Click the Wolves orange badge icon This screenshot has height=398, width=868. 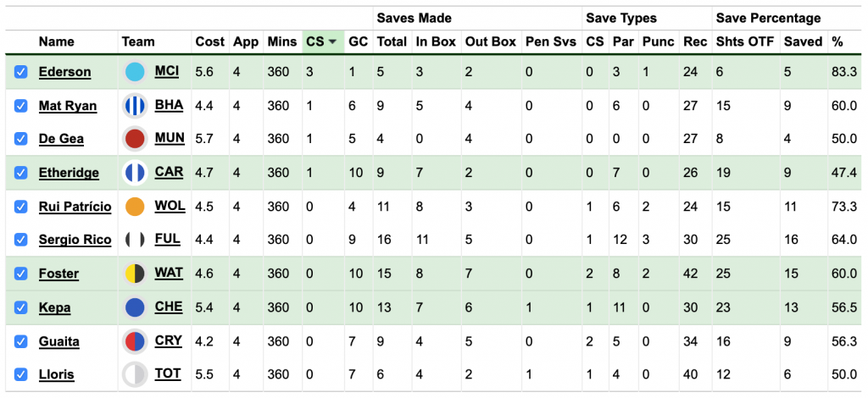tap(135, 207)
